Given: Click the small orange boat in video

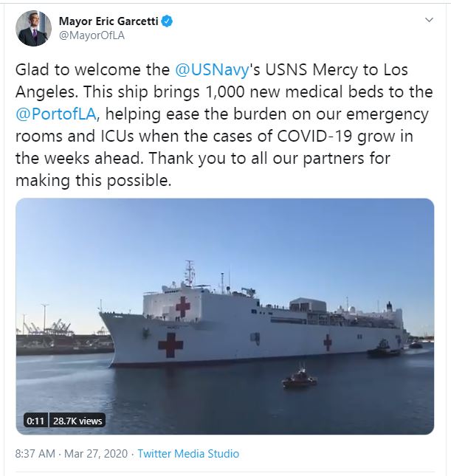Looking at the screenshot, I should click(300, 379).
